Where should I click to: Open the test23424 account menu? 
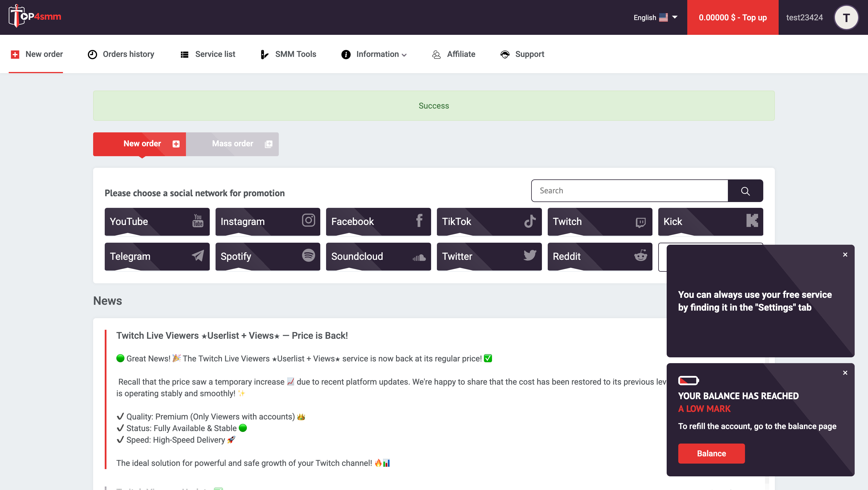(804, 17)
